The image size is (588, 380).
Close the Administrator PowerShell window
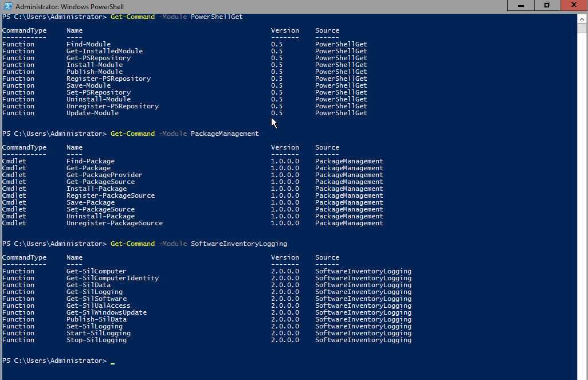573,5
